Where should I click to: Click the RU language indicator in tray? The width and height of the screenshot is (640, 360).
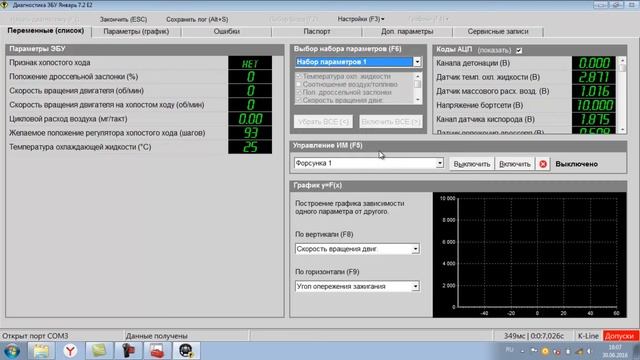pos(509,350)
